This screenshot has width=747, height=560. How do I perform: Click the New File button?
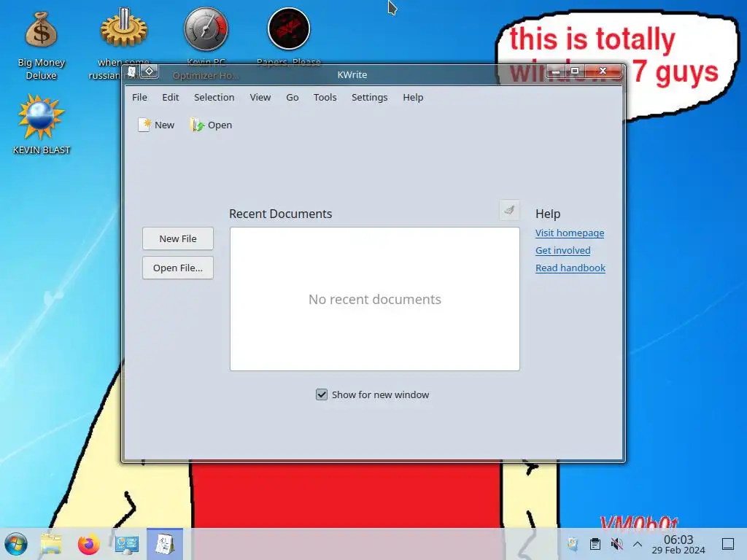[178, 238]
